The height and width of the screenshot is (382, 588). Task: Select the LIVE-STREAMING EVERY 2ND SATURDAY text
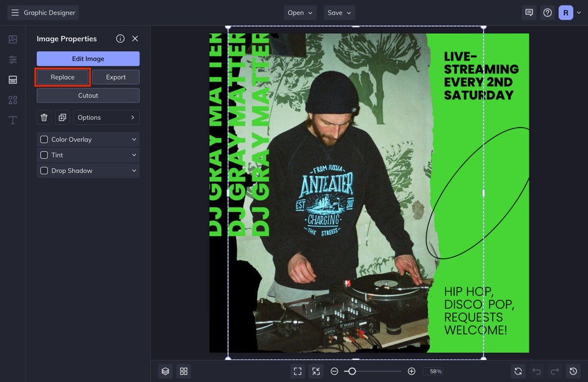481,76
